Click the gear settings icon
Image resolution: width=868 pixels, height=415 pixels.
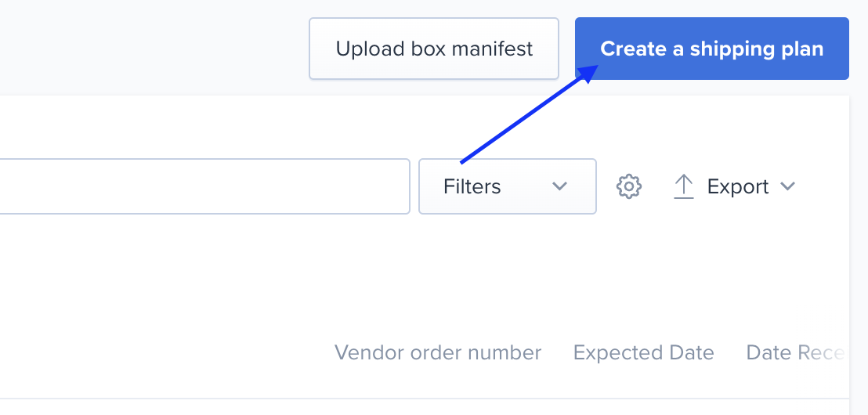pyautogui.click(x=629, y=186)
